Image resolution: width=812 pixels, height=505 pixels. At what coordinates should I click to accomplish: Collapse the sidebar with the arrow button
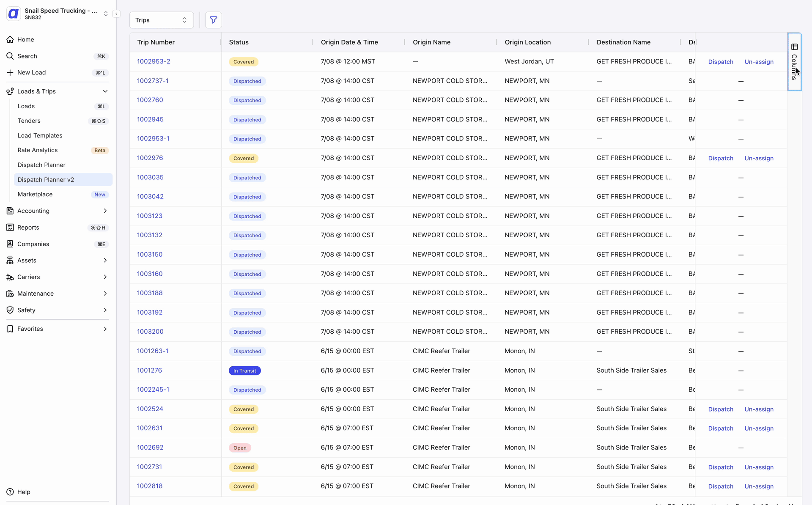116,14
